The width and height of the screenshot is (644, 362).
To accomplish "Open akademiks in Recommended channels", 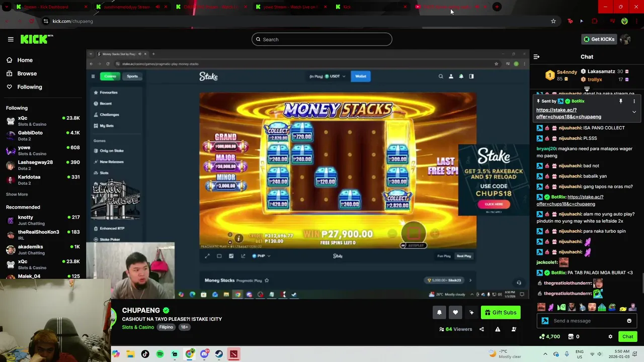I will pyautogui.click(x=43, y=249).
